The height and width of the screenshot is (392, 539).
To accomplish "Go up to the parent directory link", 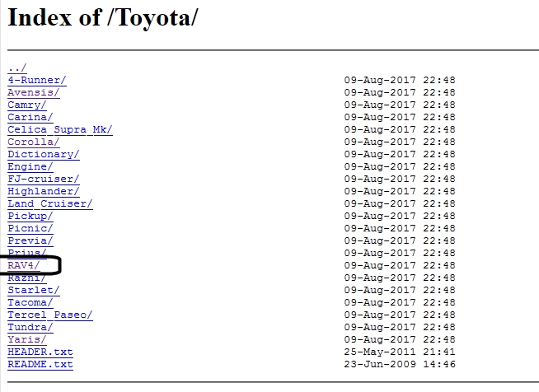I will [16, 68].
